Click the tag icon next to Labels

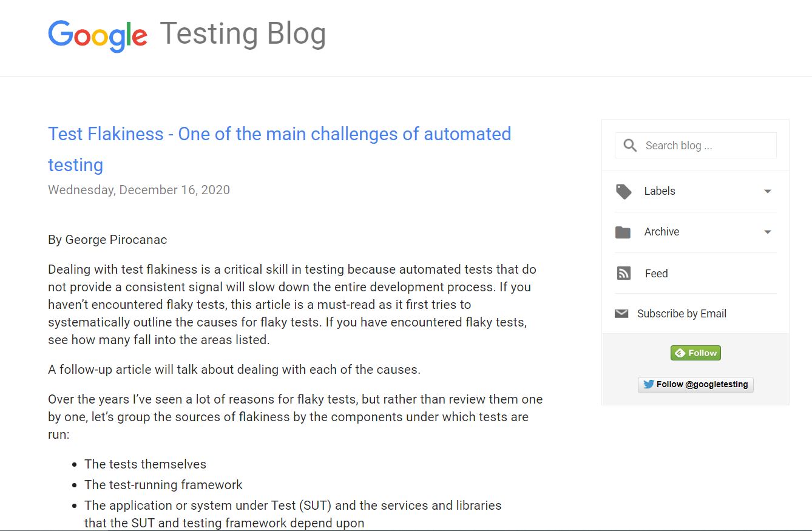click(x=623, y=191)
